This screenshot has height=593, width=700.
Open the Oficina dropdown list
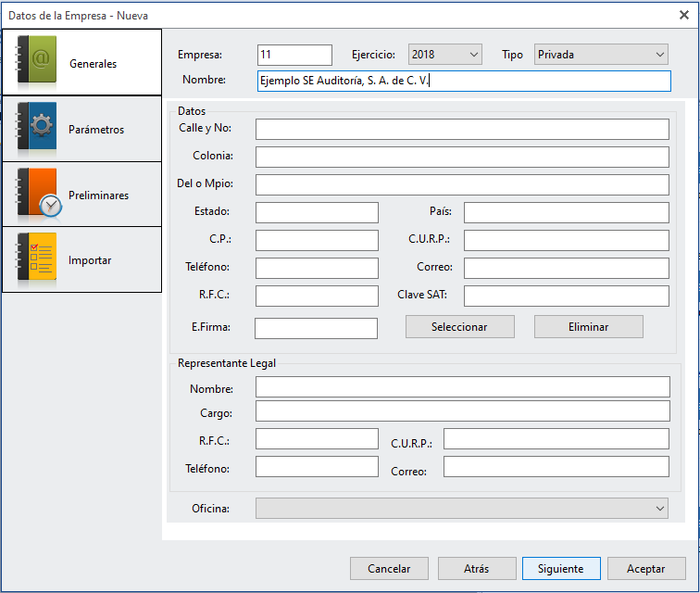point(462,508)
